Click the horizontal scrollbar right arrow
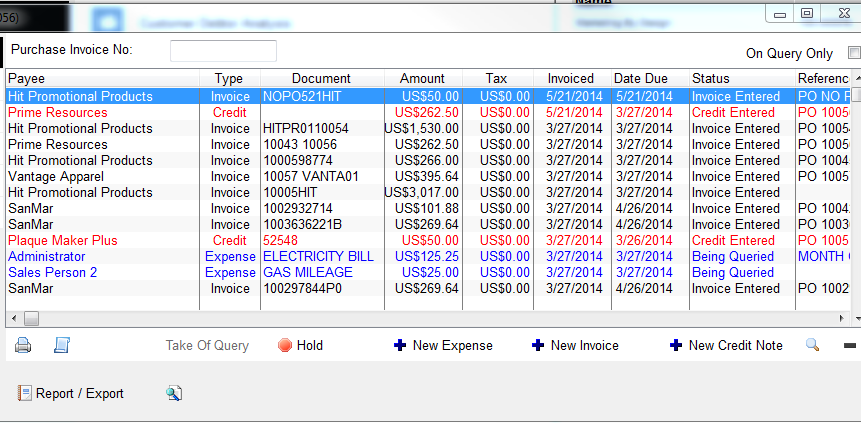The width and height of the screenshot is (861, 423). (x=842, y=318)
